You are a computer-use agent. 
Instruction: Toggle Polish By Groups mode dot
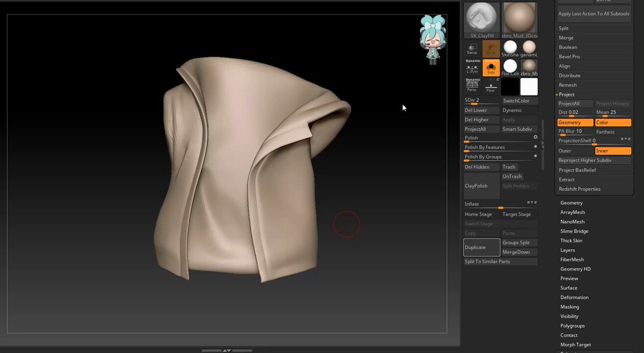535,156
